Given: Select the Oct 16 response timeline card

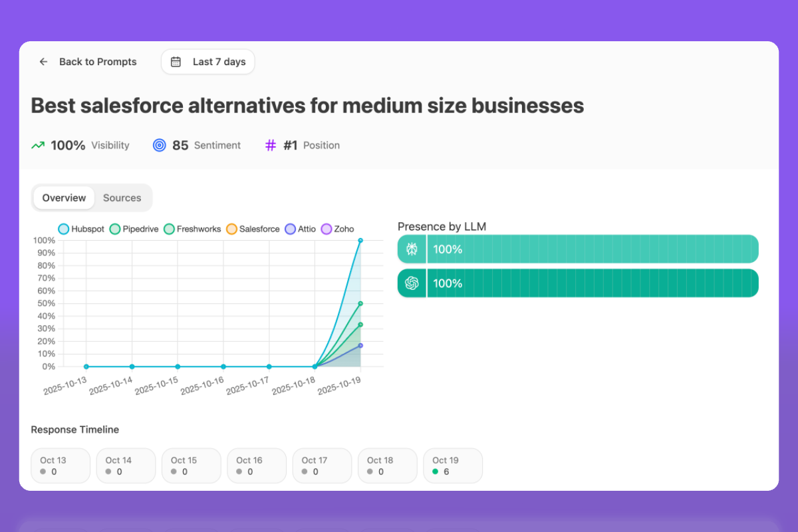Looking at the screenshot, I should [x=257, y=465].
